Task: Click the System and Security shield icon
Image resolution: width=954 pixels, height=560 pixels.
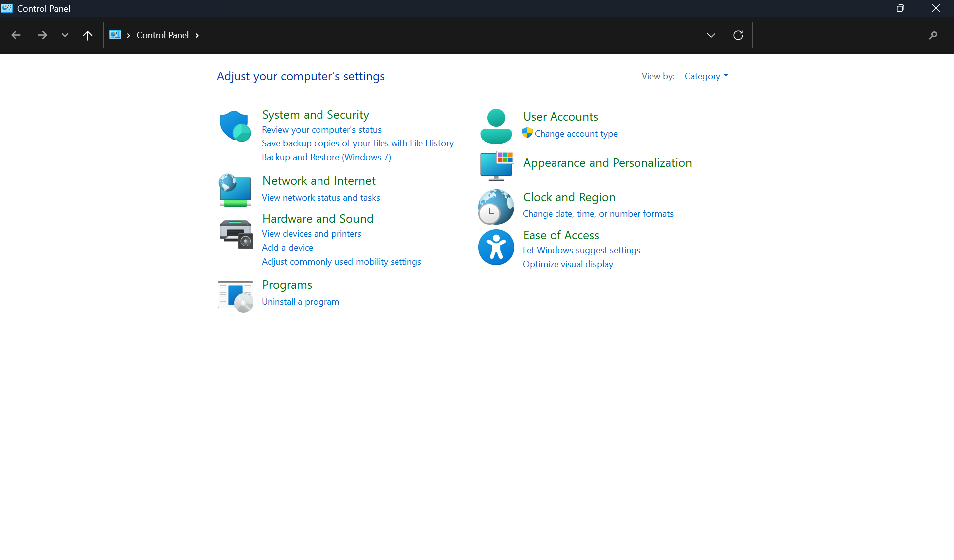Action: [235, 126]
